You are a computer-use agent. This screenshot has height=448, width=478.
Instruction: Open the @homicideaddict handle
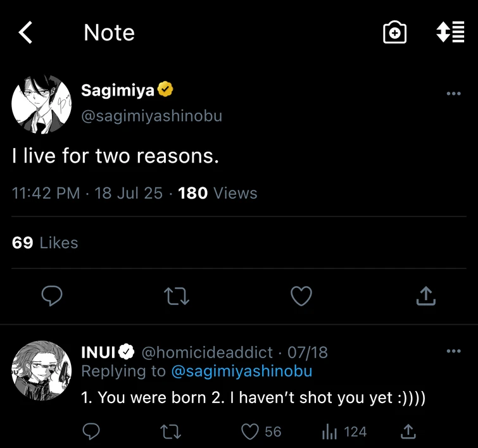(x=206, y=352)
